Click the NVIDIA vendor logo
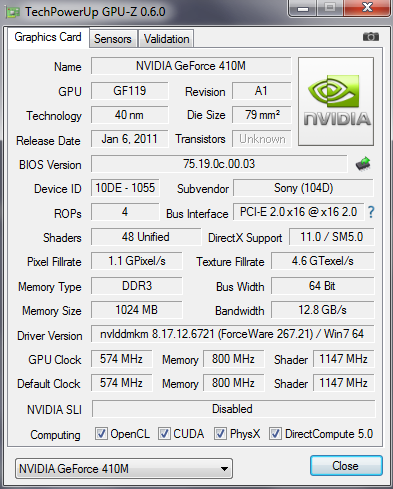 coord(336,101)
